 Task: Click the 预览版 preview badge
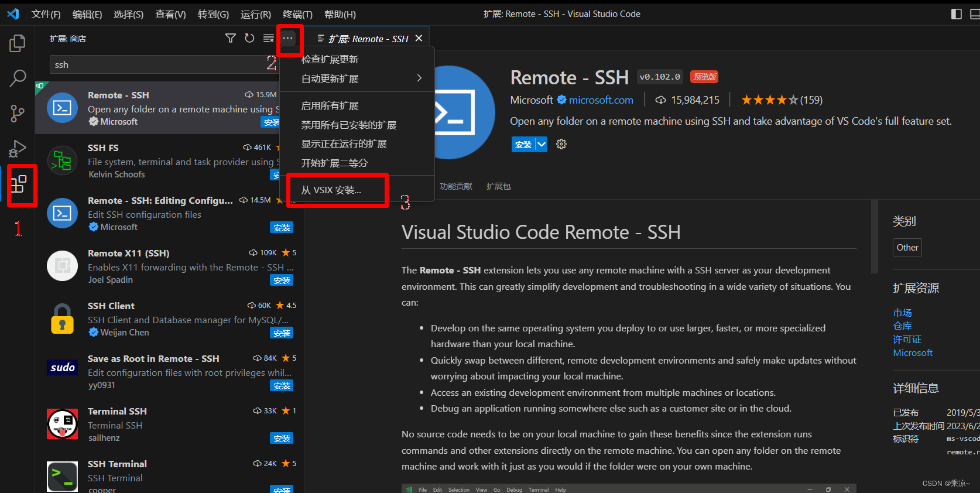point(704,77)
